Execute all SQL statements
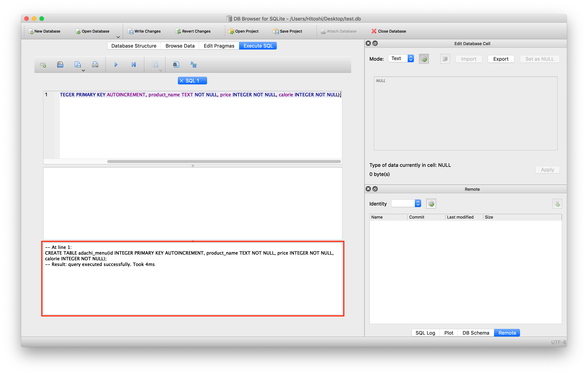Image resolution: width=588 pixels, height=375 pixels. [116, 64]
